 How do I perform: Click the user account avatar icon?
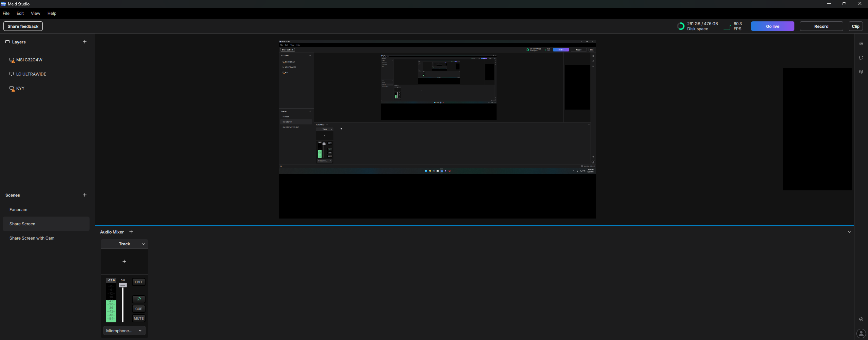click(x=861, y=334)
